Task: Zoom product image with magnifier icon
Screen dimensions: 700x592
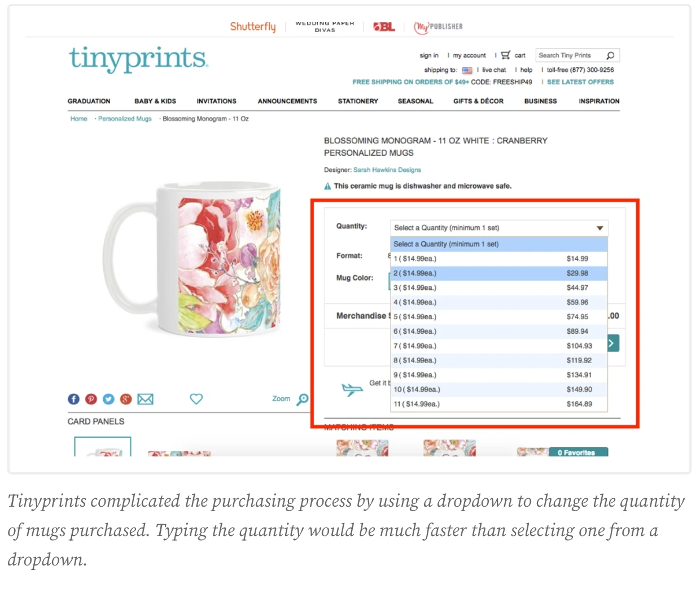Action: 303,399
